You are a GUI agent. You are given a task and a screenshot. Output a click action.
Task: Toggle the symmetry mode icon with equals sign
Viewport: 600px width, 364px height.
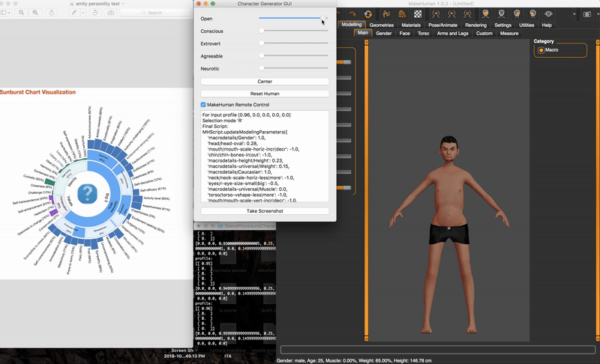tap(467, 14)
